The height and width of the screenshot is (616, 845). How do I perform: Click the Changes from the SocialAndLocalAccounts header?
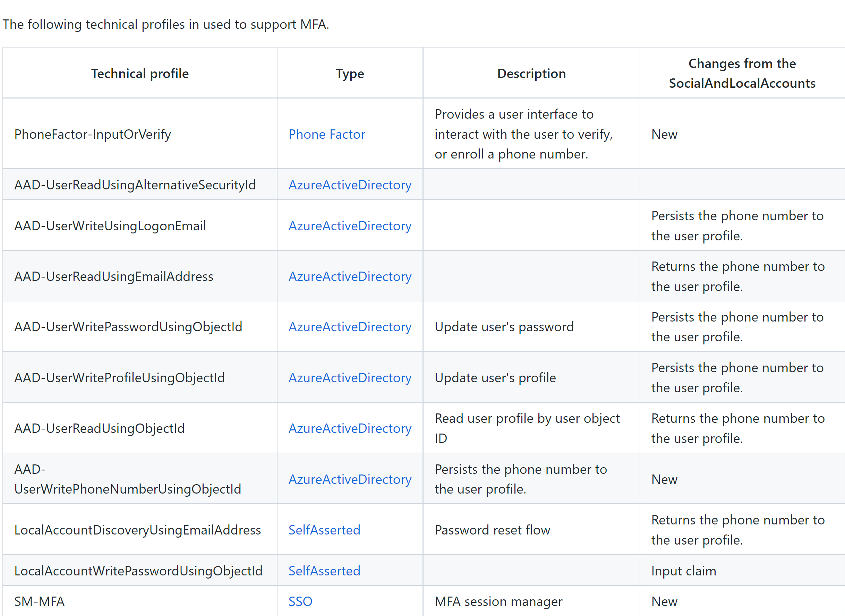(742, 73)
